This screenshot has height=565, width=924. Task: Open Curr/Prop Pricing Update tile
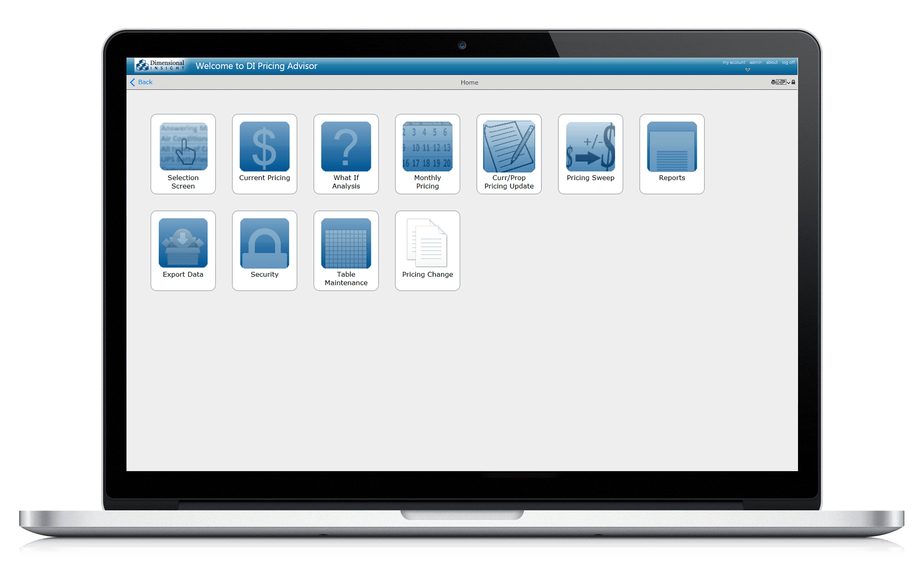(x=509, y=154)
